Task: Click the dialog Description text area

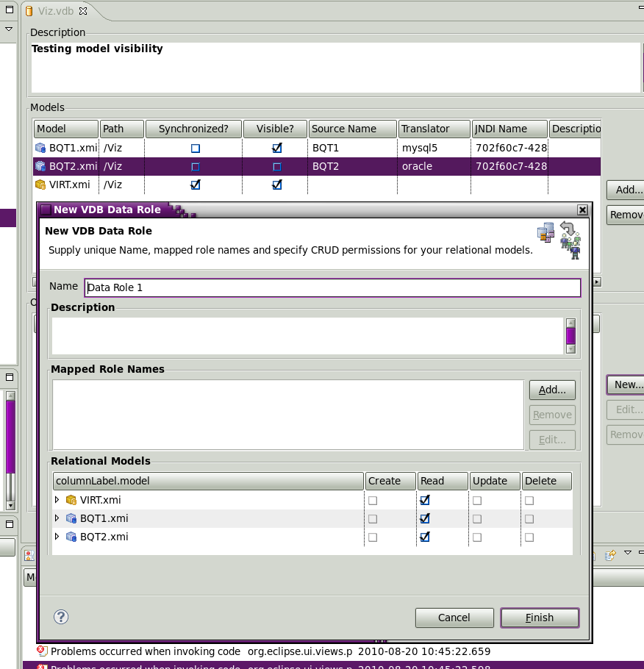Action: [x=307, y=335]
